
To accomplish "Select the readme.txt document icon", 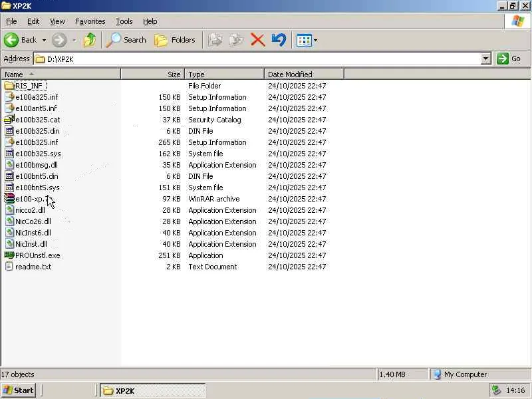I will click(x=9, y=267).
